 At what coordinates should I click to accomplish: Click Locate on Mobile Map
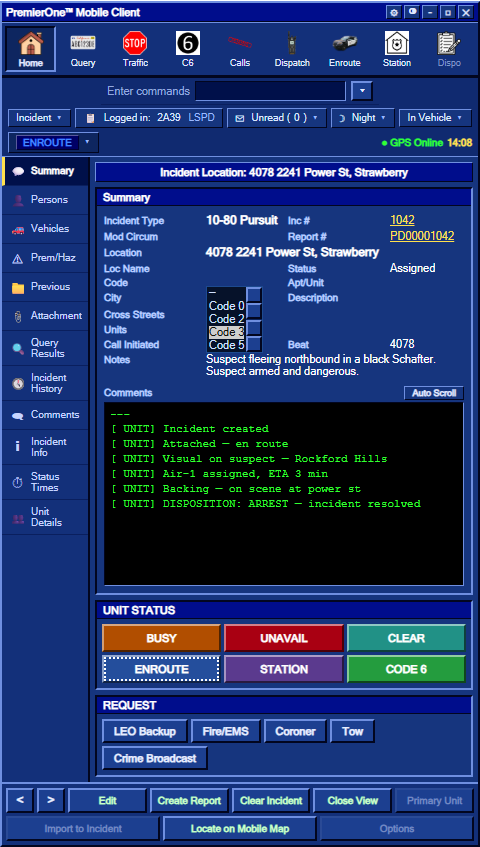(x=240, y=829)
